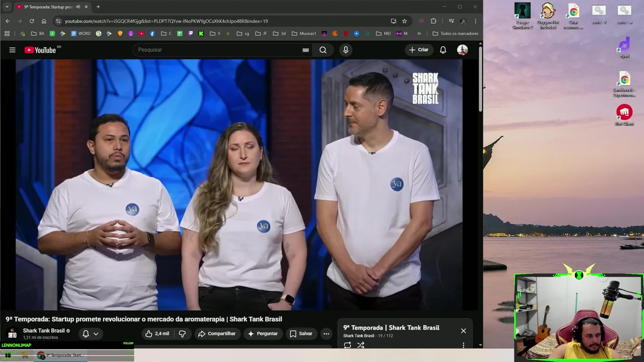Open YouTube notifications bell

pos(443,50)
